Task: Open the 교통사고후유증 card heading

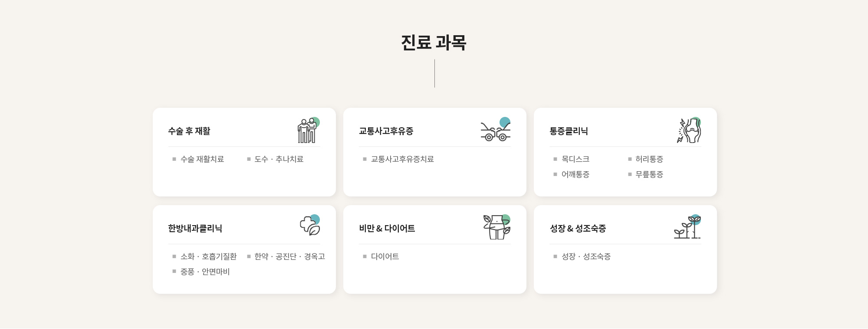Action: tap(386, 131)
